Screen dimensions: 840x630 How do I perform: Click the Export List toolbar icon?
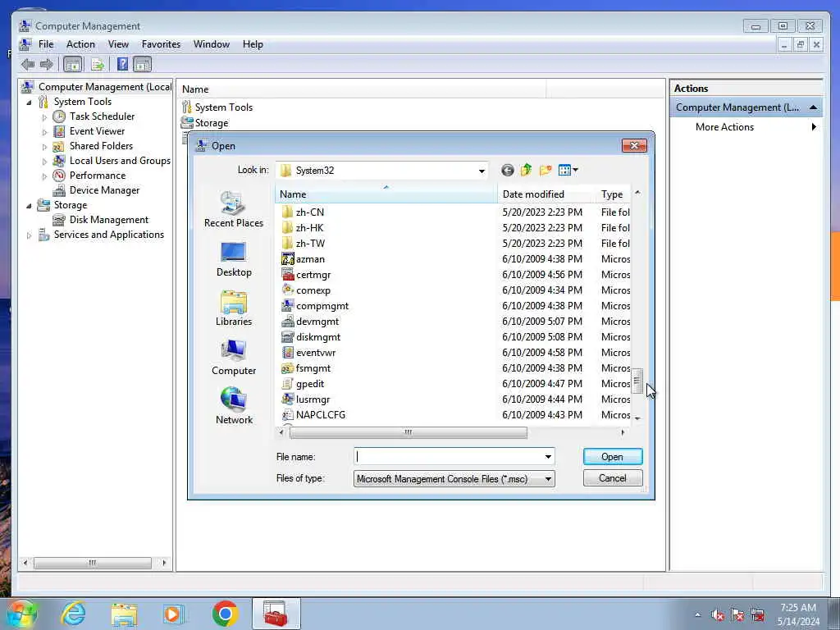pos(98,65)
